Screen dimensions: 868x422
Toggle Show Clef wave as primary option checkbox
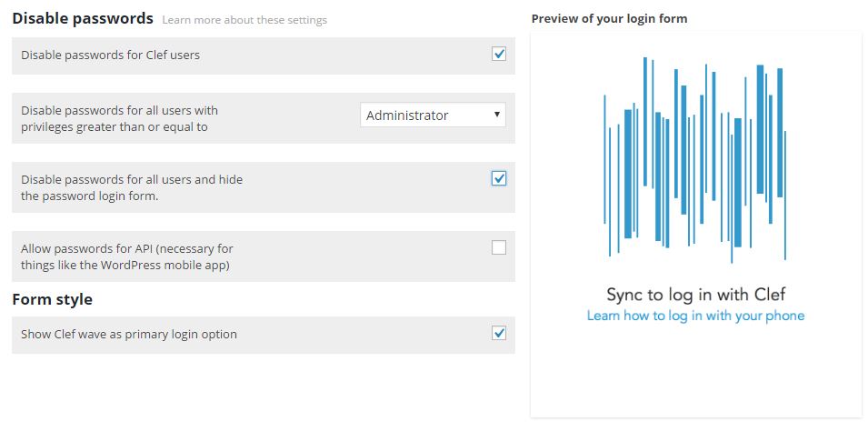pos(499,333)
